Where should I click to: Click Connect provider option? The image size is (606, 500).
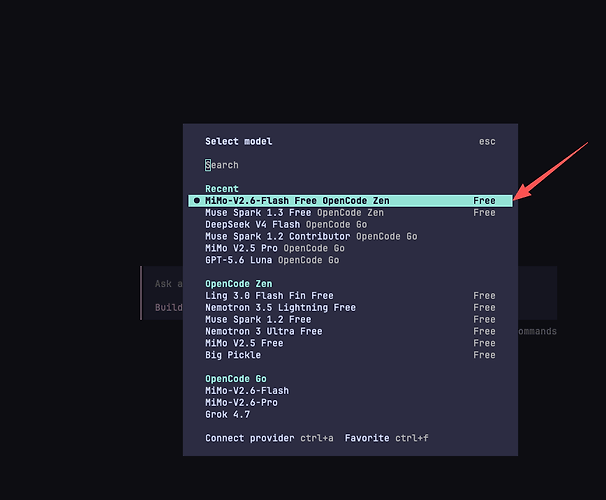(x=269, y=438)
